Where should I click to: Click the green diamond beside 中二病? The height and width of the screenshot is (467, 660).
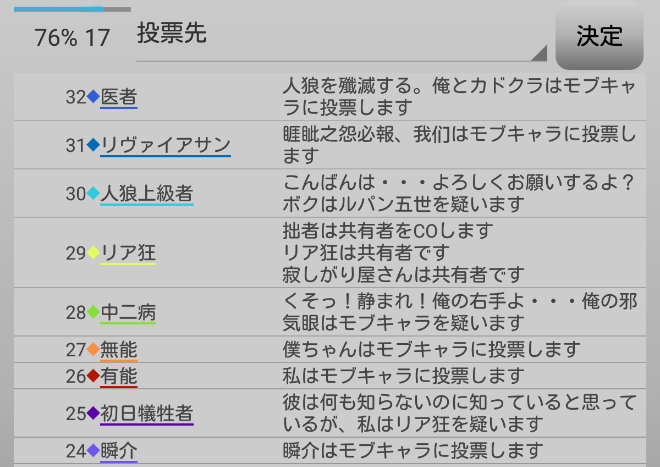pyautogui.click(x=93, y=312)
